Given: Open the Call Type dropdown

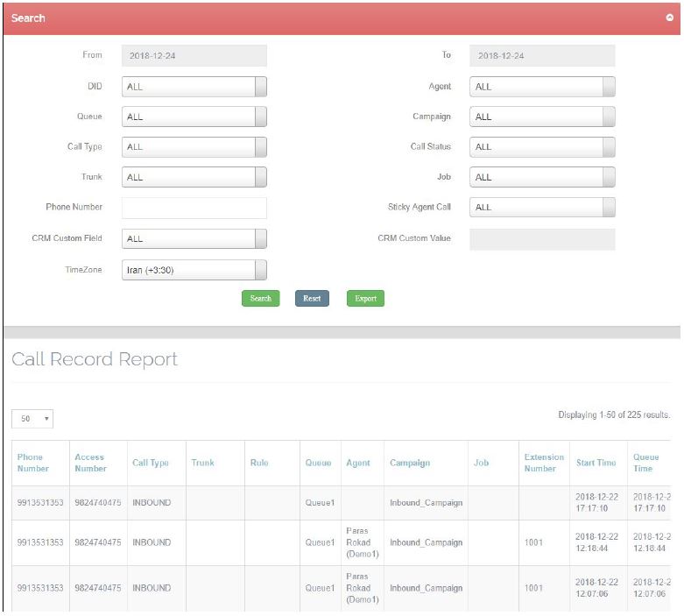Looking at the screenshot, I should pyautogui.click(x=194, y=147).
